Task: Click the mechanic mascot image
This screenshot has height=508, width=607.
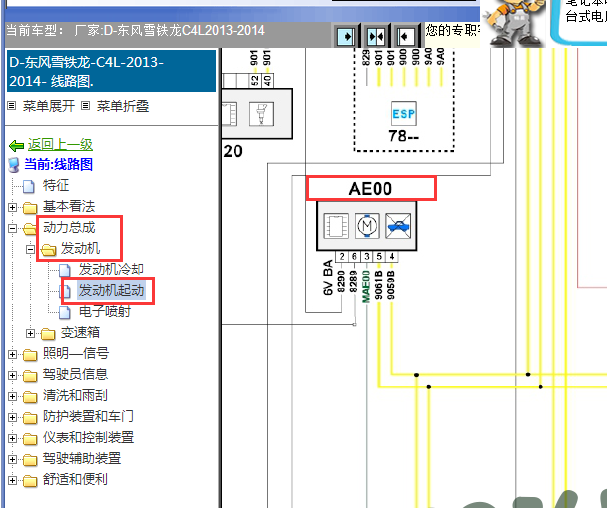Action: 513,22
